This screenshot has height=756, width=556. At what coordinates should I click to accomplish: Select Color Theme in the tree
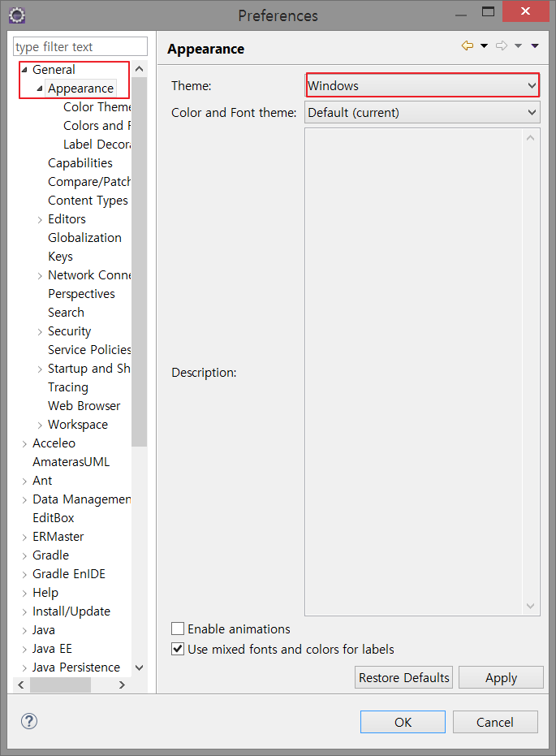97,106
